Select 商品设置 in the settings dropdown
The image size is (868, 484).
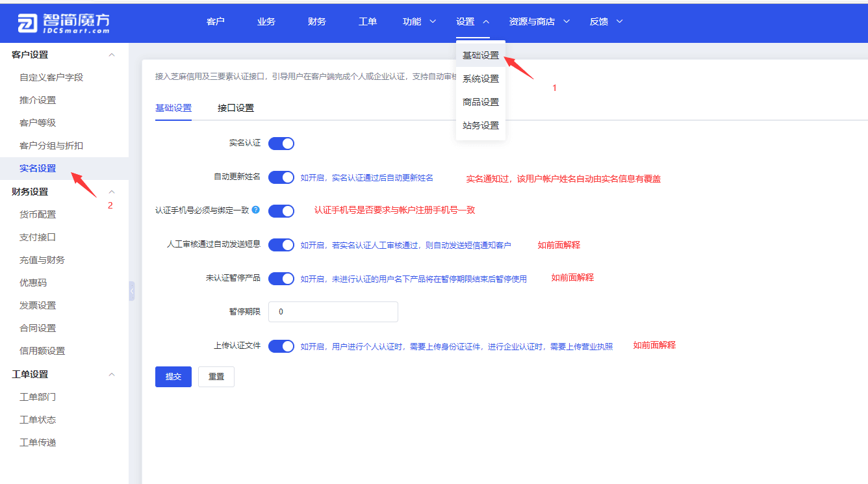(x=481, y=102)
